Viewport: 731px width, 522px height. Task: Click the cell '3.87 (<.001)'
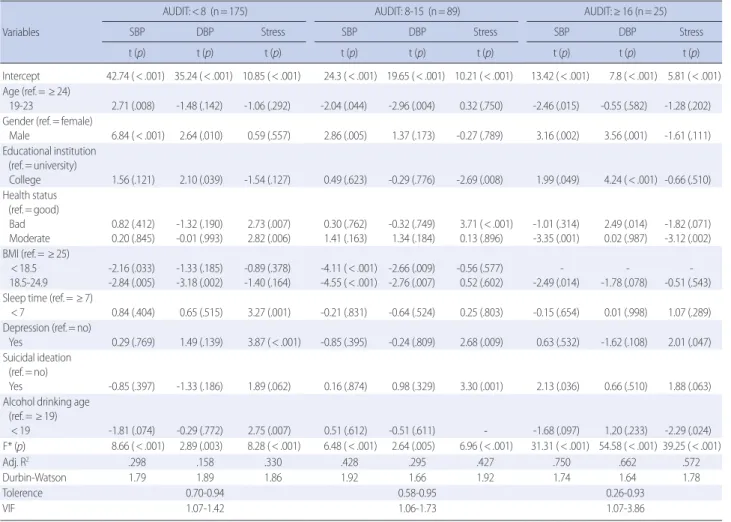click(274, 343)
